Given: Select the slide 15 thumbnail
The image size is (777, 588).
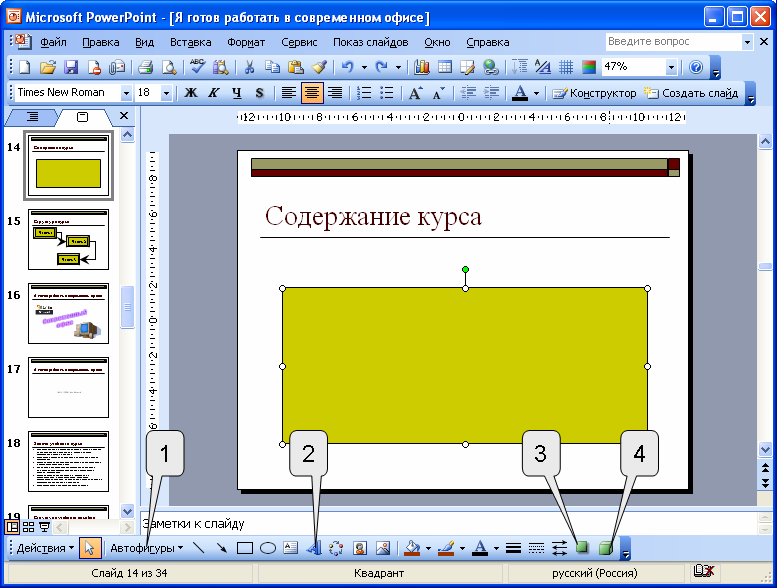Looking at the screenshot, I should 68,239.
